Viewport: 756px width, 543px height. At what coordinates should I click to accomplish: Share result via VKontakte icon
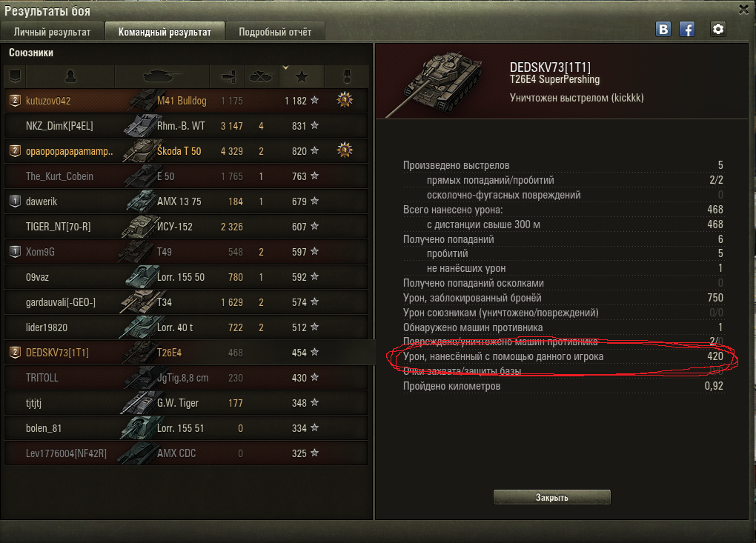pyautogui.click(x=663, y=30)
